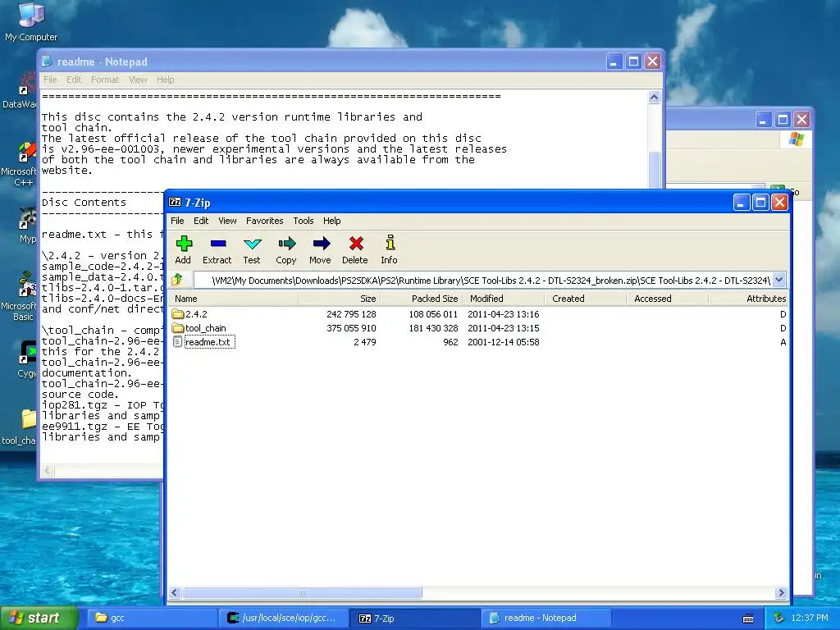Click the 7-Zip horizontal scrollbar thumb
The height and width of the screenshot is (630, 840).
click(x=302, y=592)
